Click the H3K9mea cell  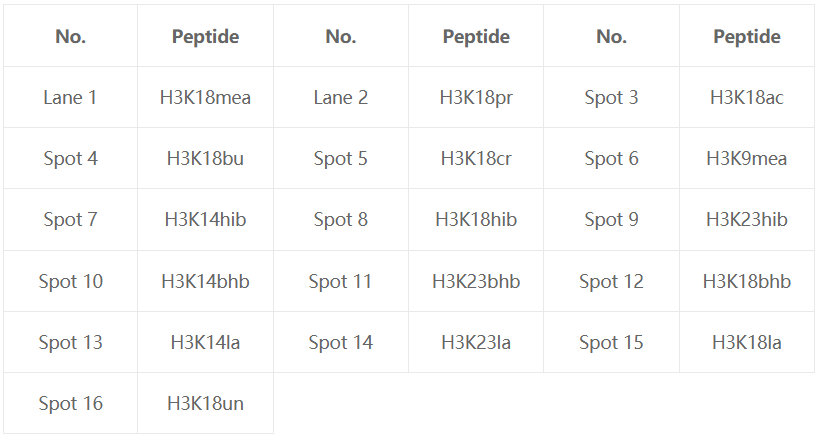tap(747, 158)
